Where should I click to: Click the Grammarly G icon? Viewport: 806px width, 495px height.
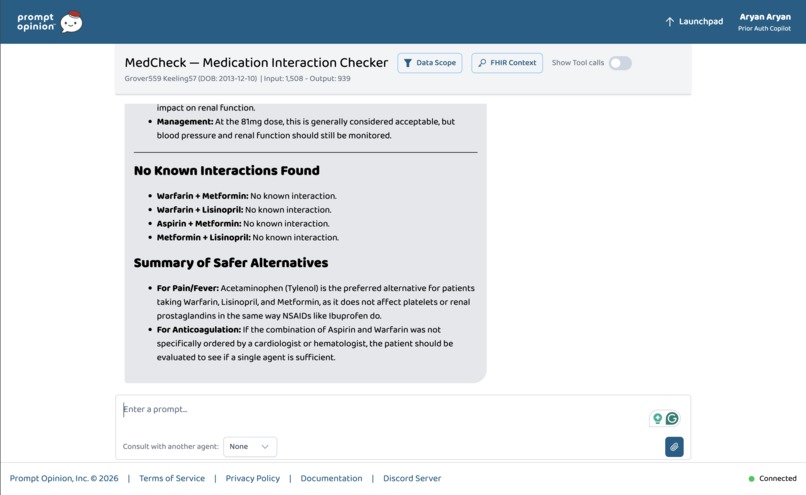(x=672, y=418)
